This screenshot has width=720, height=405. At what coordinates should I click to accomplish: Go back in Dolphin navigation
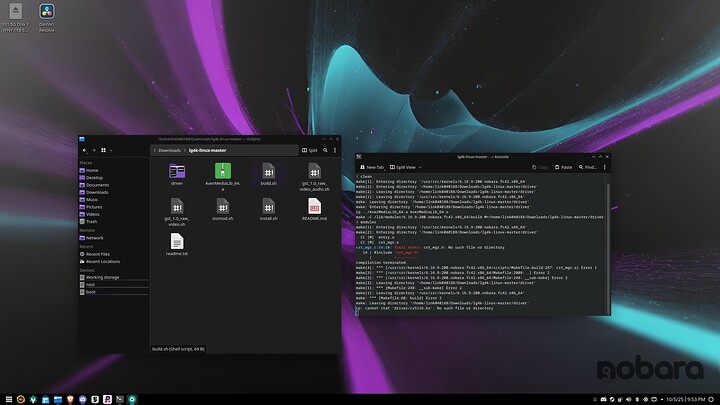click(84, 150)
